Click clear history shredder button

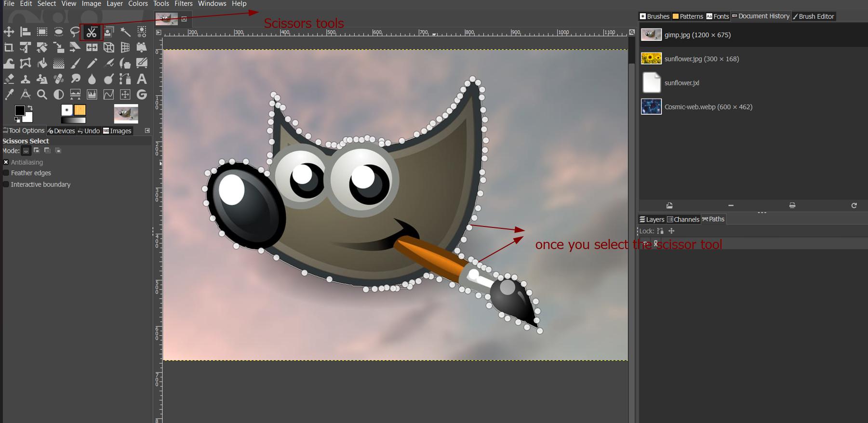tap(792, 206)
